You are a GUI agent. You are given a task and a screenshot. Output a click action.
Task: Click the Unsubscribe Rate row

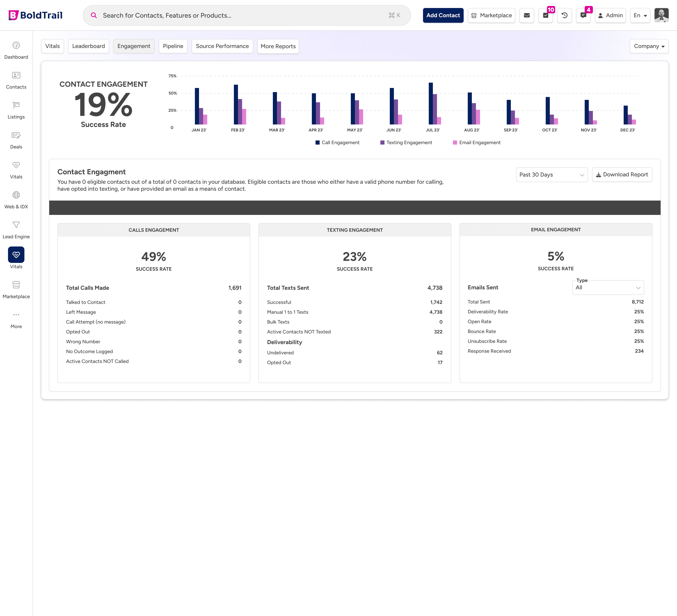pyautogui.click(x=556, y=341)
